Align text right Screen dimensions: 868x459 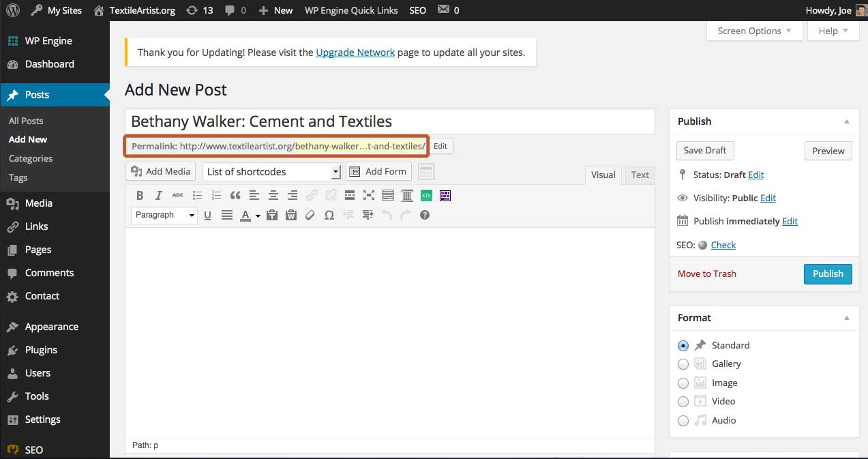click(x=293, y=196)
